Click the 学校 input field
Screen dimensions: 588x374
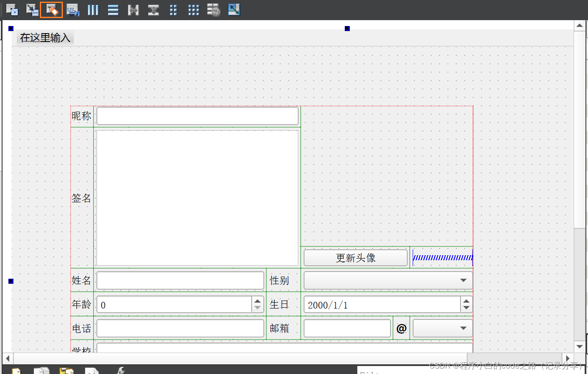tap(285, 348)
